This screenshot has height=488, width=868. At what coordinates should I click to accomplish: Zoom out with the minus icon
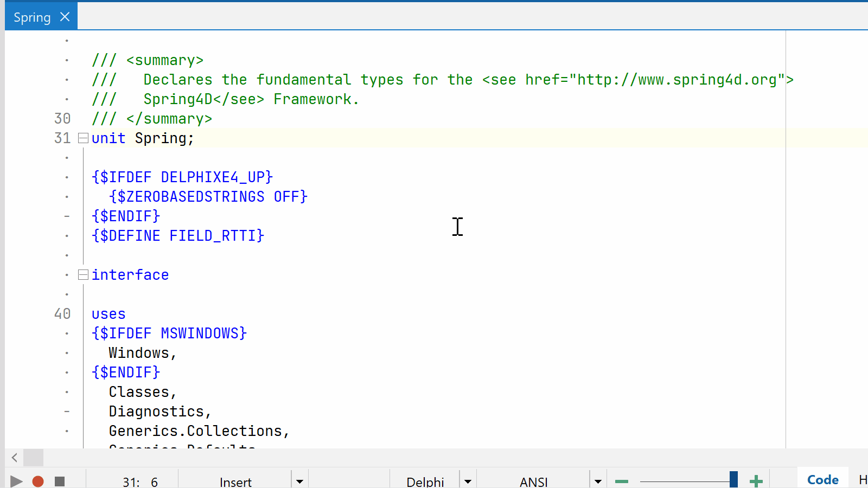pyautogui.click(x=622, y=481)
